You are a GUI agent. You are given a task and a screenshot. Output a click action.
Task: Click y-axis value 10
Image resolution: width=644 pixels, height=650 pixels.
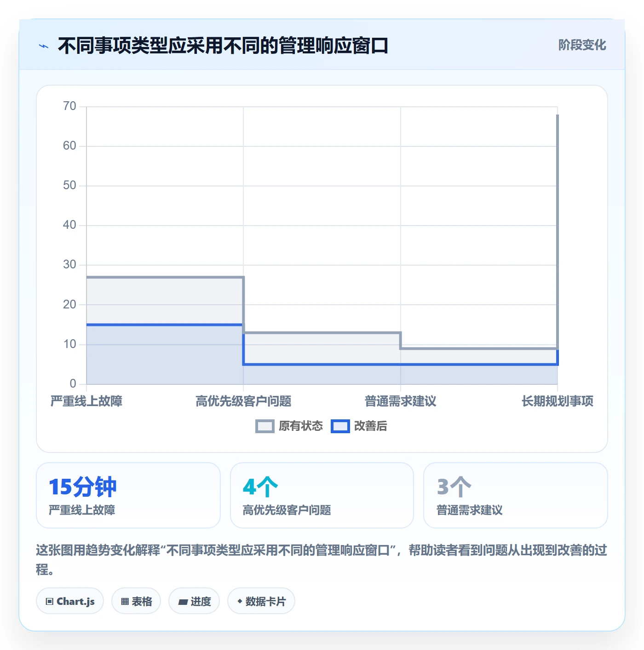(x=70, y=344)
